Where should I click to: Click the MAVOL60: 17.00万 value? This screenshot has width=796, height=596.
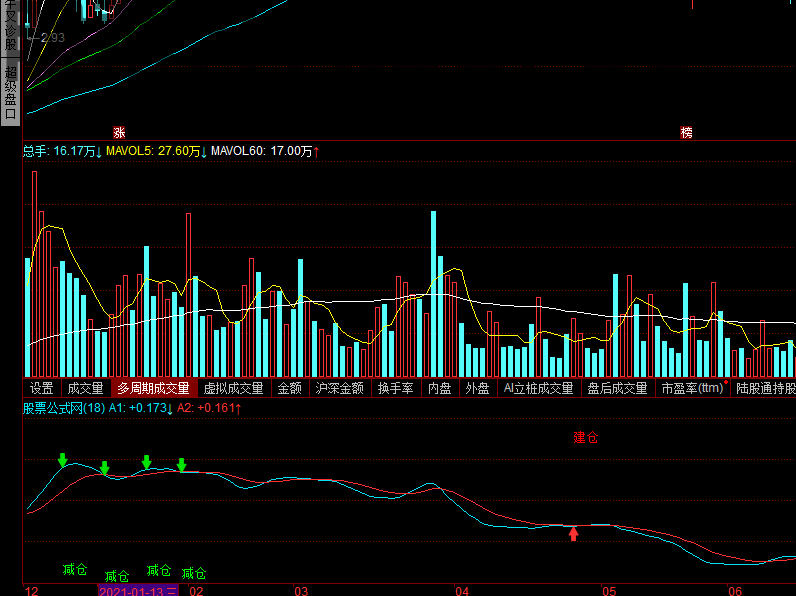pos(265,151)
